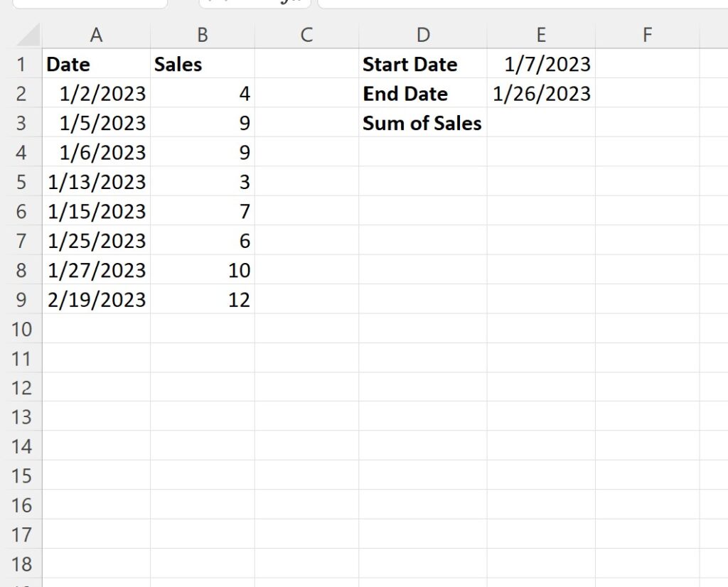Click column F header
This screenshot has height=587, width=728.
(x=647, y=34)
